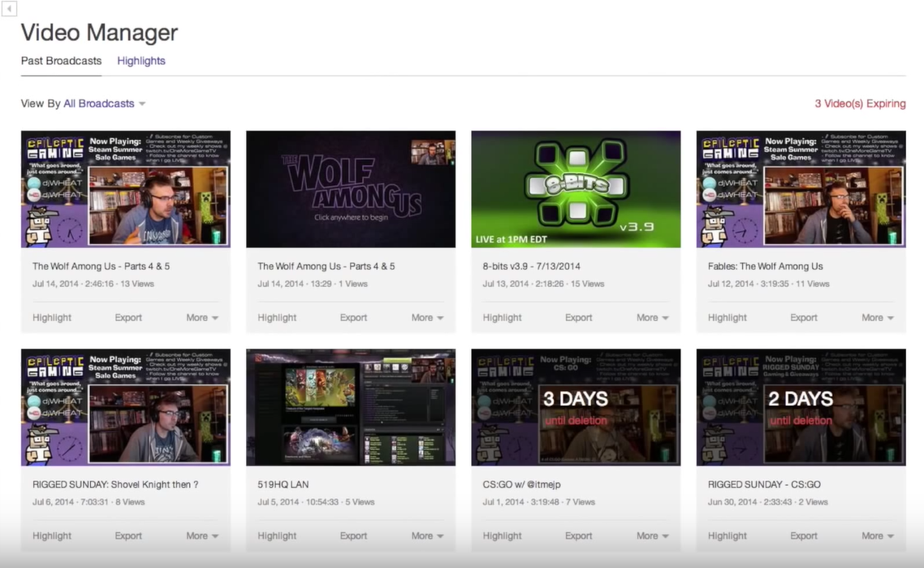Expand More menu for 2:46:16 Wolf Among Us
The height and width of the screenshot is (568, 924).
click(202, 318)
